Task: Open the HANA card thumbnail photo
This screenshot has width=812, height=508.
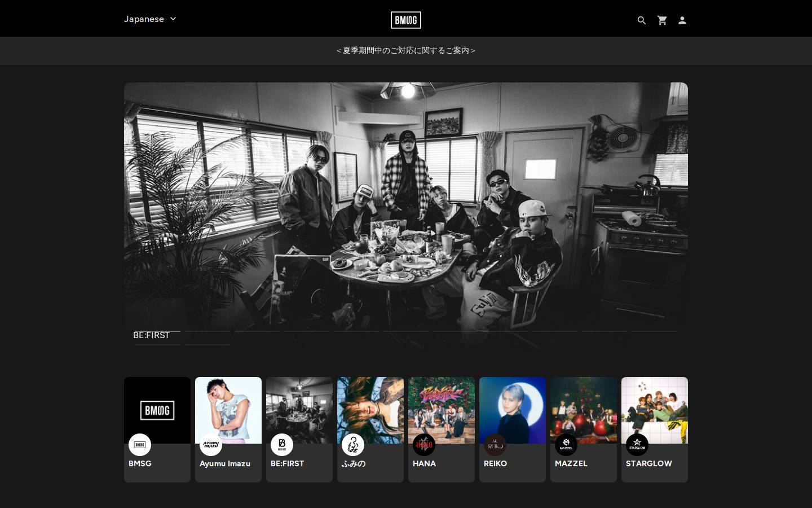Action: [442, 410]
